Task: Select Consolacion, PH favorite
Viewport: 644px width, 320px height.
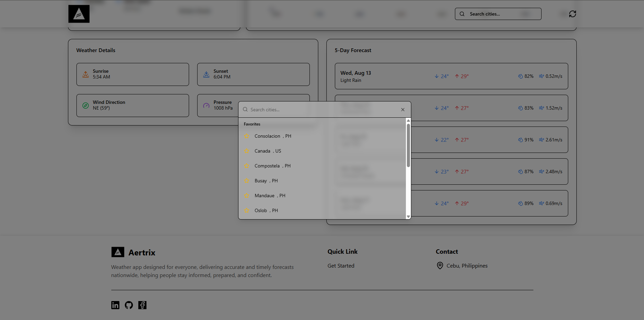Action: pos(322,136)
